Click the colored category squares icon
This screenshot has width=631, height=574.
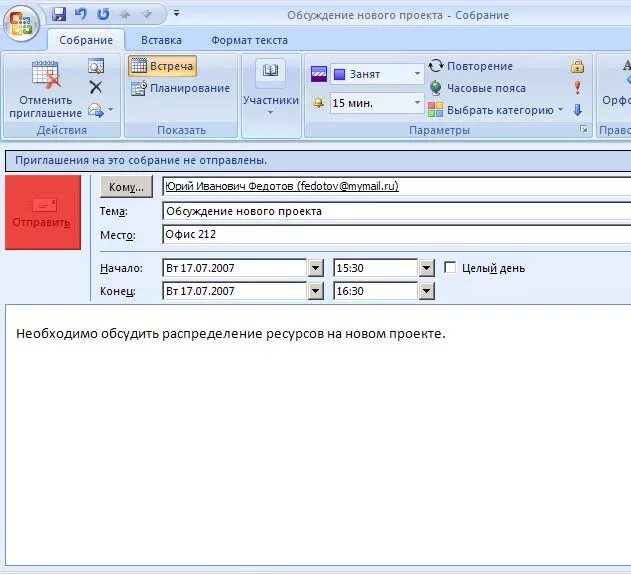pos(435,109)
